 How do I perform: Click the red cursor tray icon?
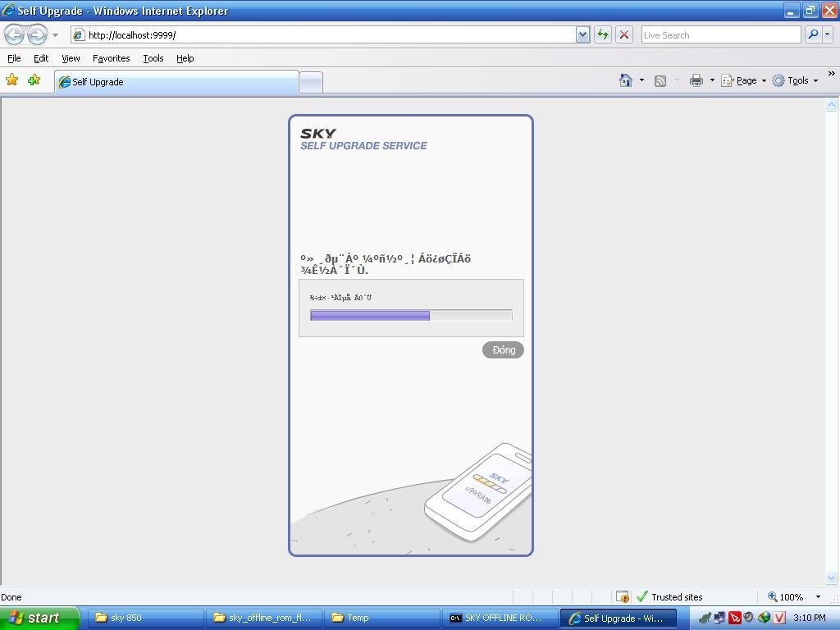pyautogui.click(x=734, y=619)
